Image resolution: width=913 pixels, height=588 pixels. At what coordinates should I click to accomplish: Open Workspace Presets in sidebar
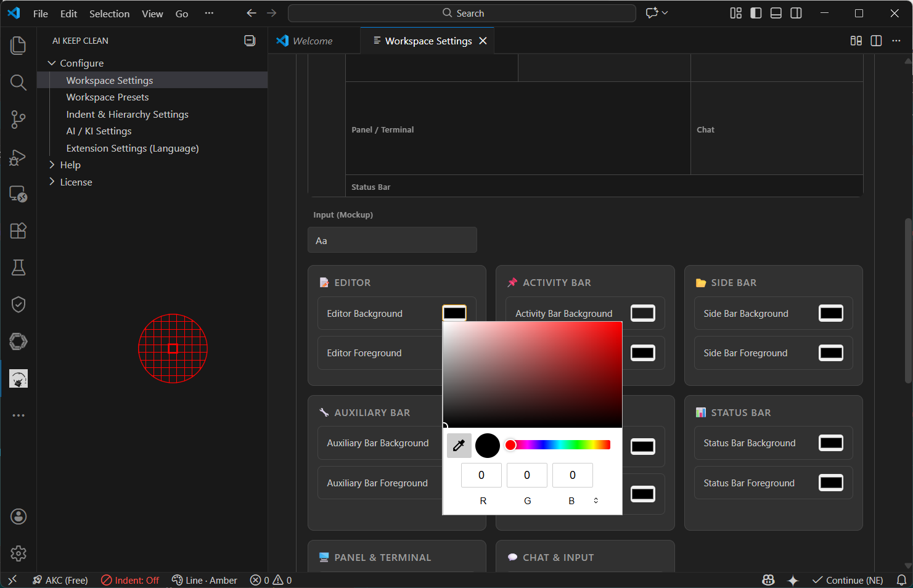click(107, 97)
